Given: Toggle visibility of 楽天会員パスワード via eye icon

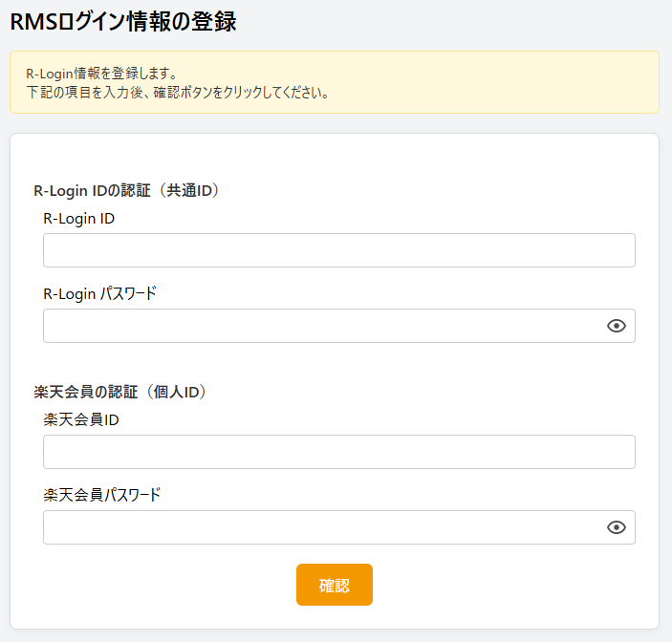Looking at the screenshot, I should (x=617, y=527).
